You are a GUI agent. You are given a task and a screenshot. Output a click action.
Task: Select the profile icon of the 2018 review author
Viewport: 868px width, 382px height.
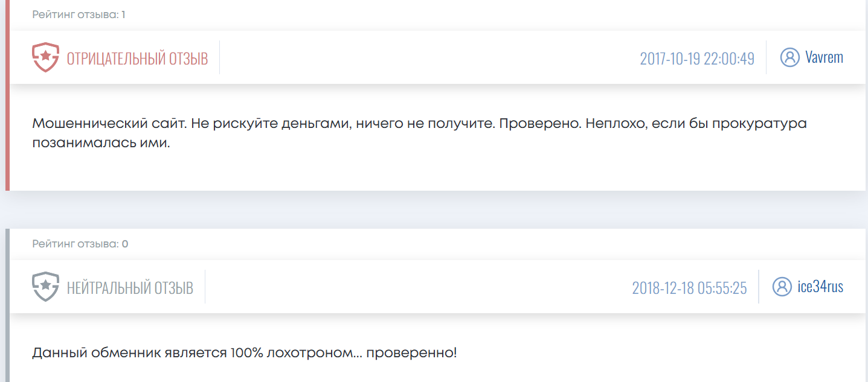pyautogui.click(x=783, y=287)
